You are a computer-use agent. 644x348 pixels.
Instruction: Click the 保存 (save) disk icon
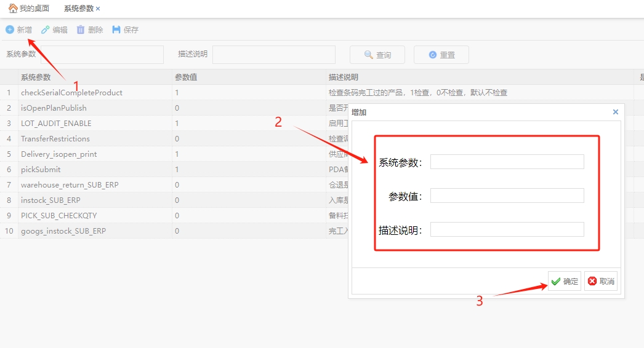point(116,30)
